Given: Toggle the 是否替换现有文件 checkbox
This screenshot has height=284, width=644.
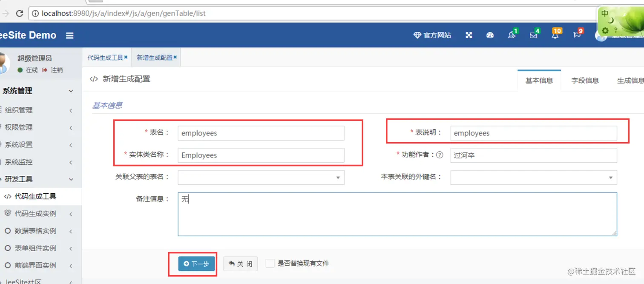Looking at the screenshot, I should [270, 264].
